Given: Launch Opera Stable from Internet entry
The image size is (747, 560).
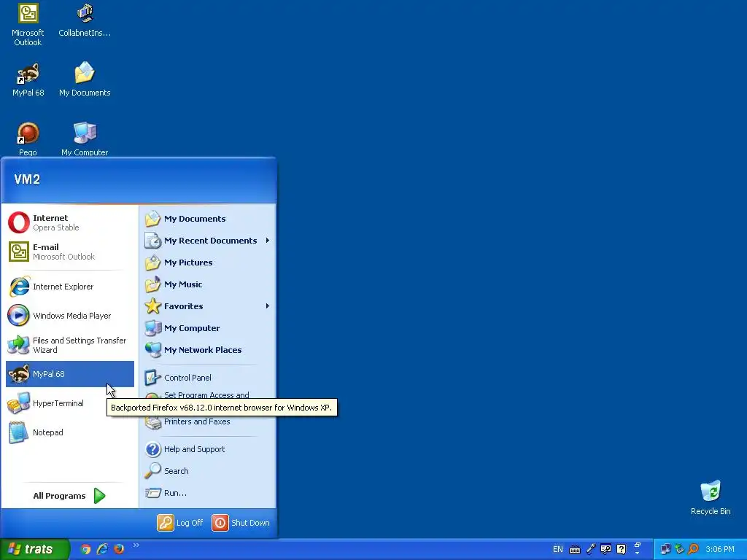Looking at the screenshot, I should tap(70, 222).
